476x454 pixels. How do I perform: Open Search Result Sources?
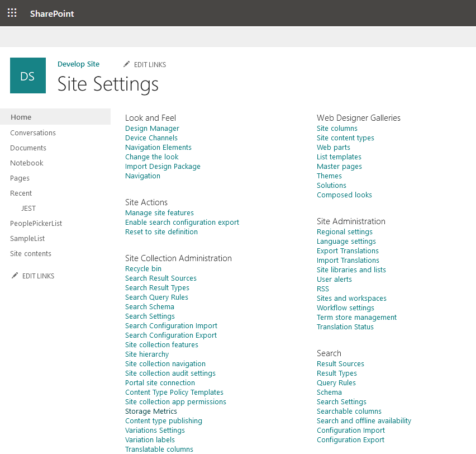pyautogui.click(x=161, y=278)
